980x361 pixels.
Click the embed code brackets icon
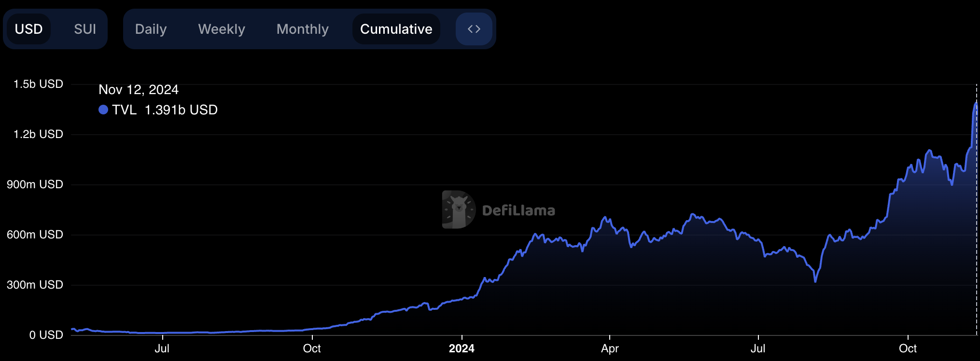(474, 29)
